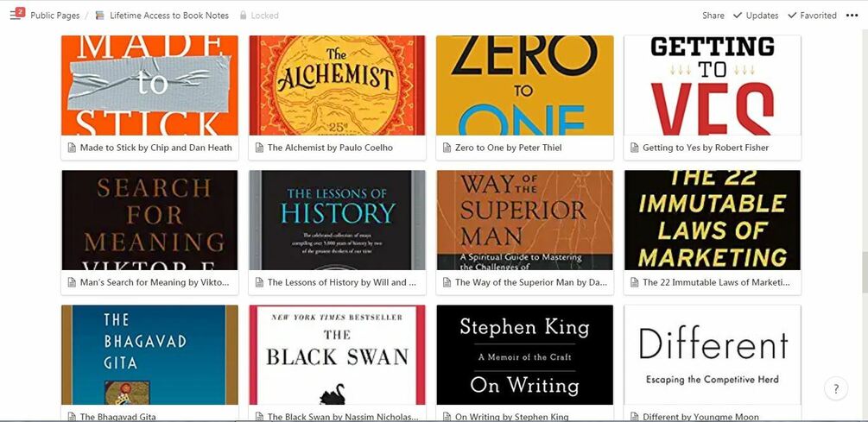Image resolution: width=868 pixels, height=422 pixels.
Task: Click the three-dot more options icon
Action: (852, 16)
